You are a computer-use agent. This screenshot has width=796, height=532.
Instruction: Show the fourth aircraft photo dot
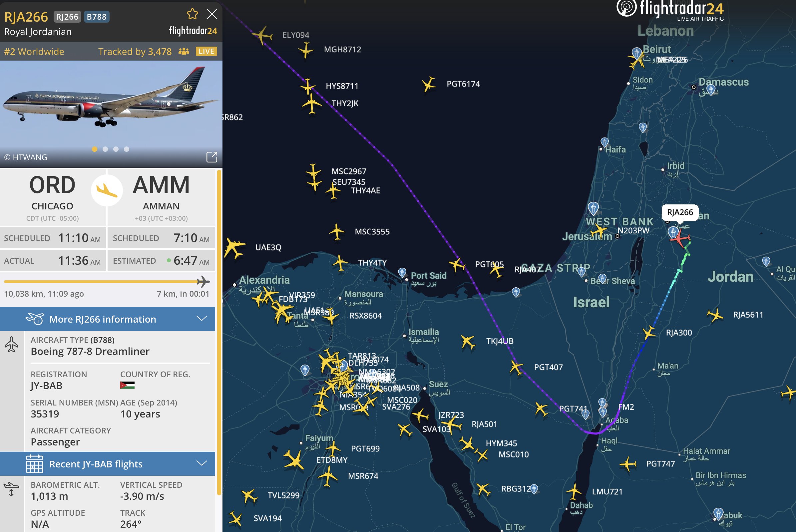pyautogui.click(x=126, y=149)
